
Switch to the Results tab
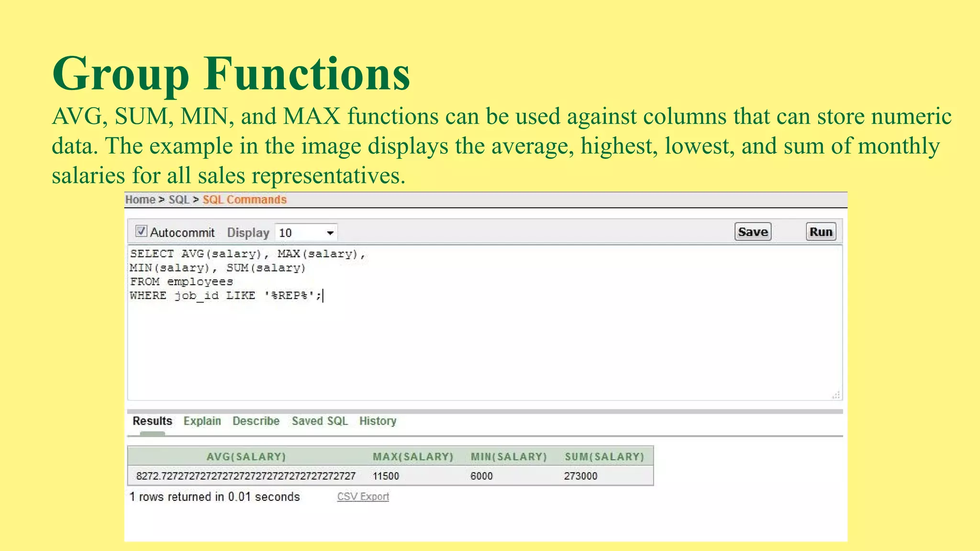(x=152, y=421)
